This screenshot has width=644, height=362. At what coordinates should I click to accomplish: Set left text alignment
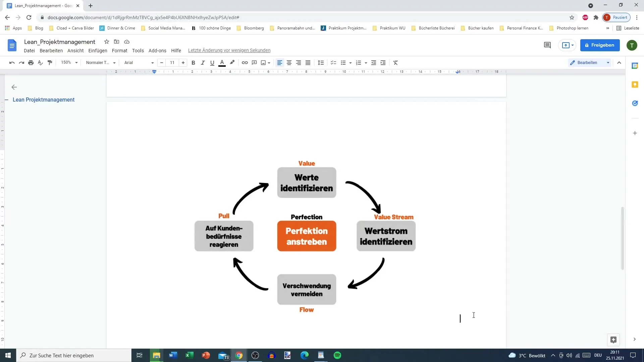point(279,63)
